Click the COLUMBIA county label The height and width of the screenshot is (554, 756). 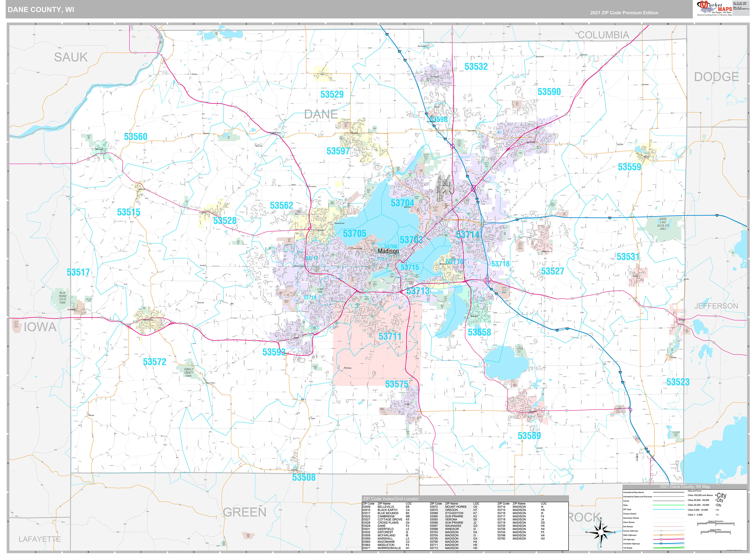[x=603, y=35]
